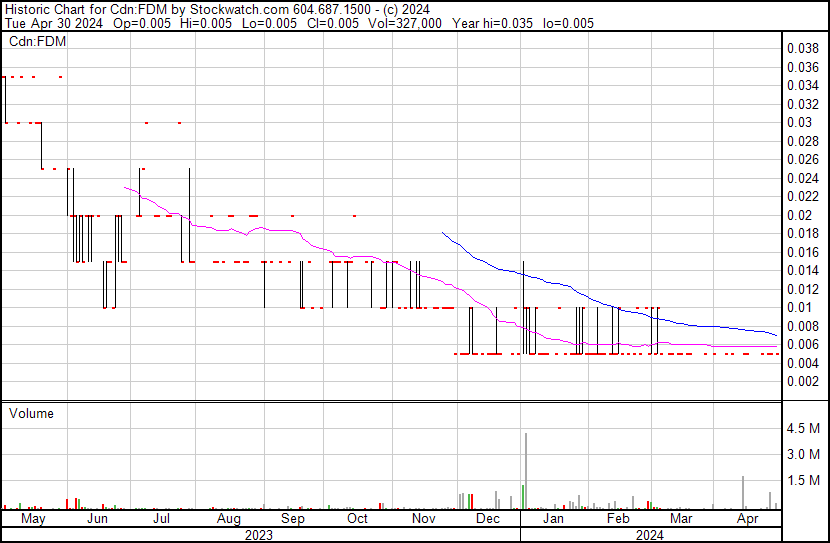This screenshot has width=830, height=543.
Task: Click the 'Cl=0.005' close price text
Action: tap(331, 23)
